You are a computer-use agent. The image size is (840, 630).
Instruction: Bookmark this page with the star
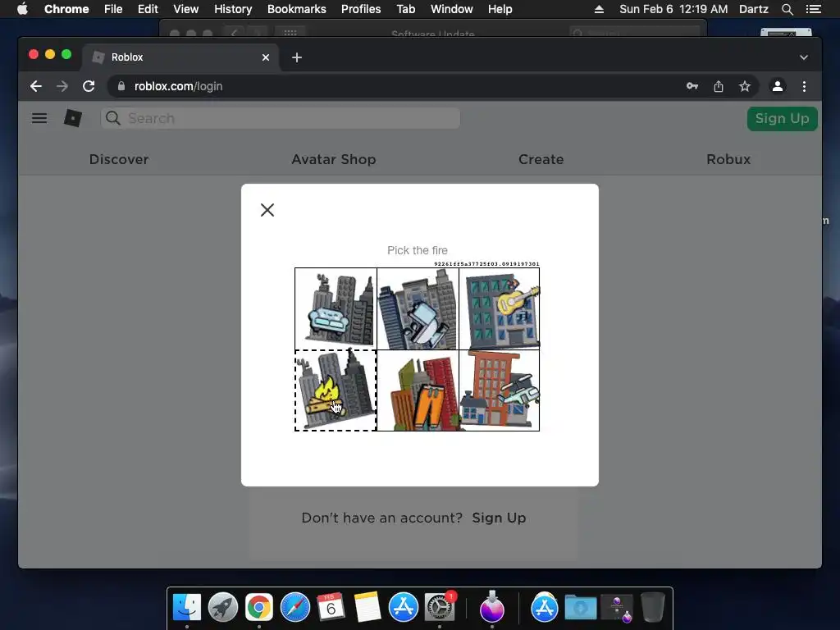[745, 86]
